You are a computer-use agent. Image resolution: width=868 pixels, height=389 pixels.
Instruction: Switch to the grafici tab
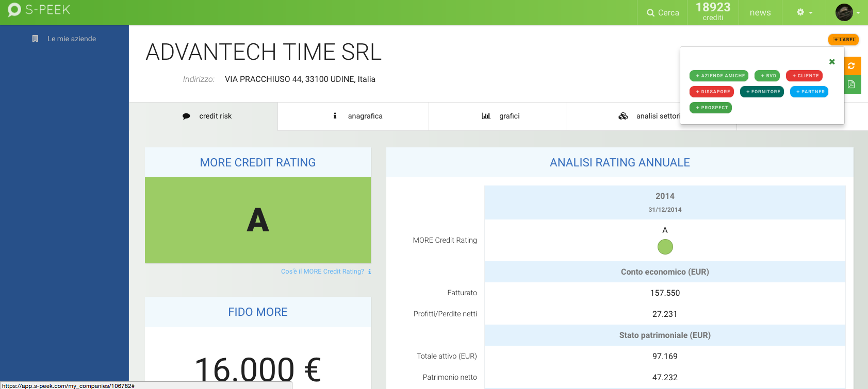click(x=497, y=116)
